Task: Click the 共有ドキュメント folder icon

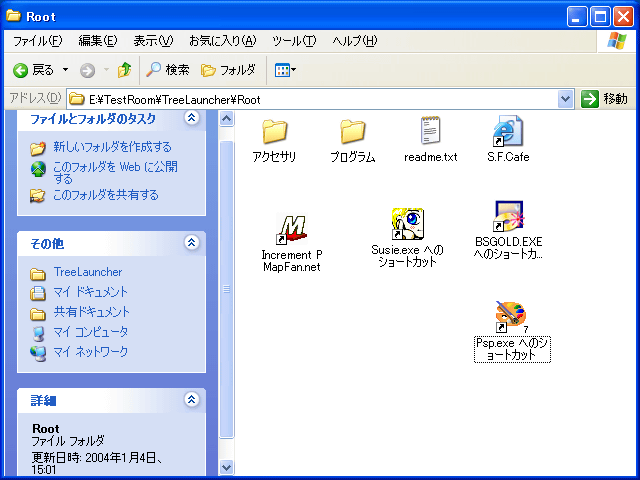Action: tap(38, 313)
